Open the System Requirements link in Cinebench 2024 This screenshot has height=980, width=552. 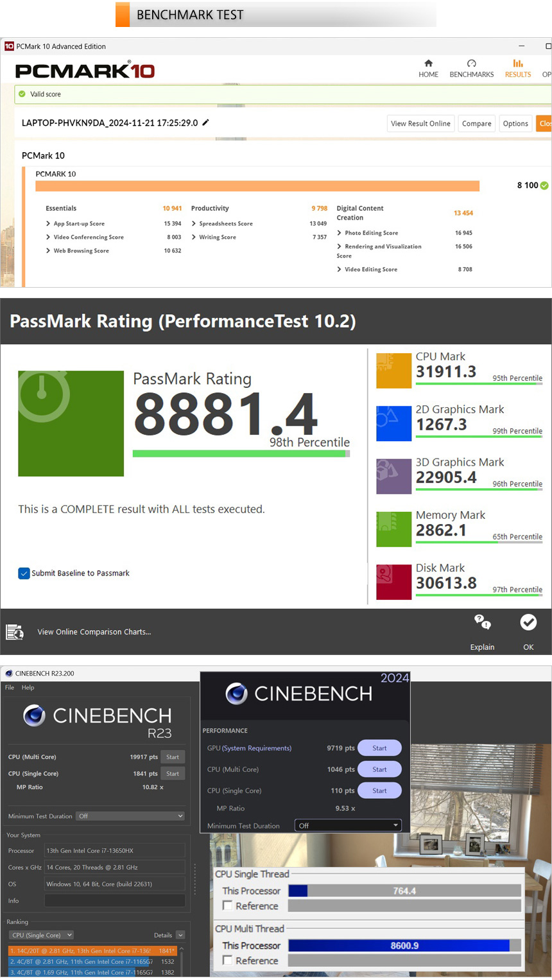(257, 748)
